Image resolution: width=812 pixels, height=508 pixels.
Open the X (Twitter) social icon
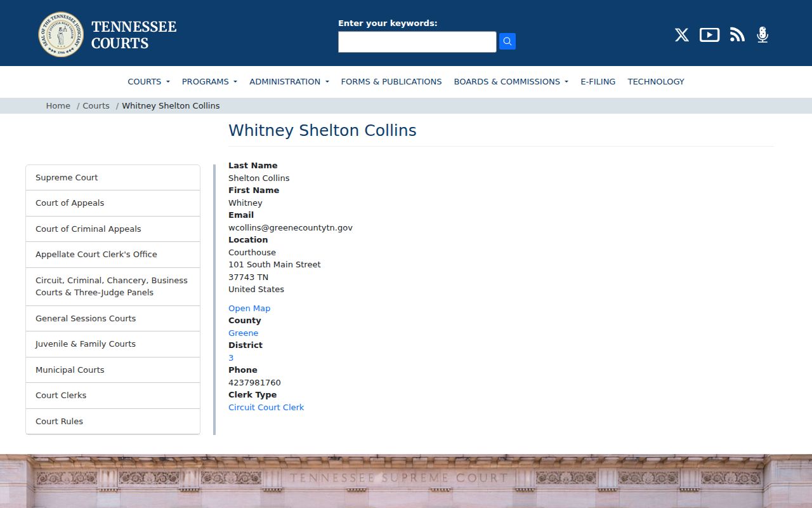682,35
